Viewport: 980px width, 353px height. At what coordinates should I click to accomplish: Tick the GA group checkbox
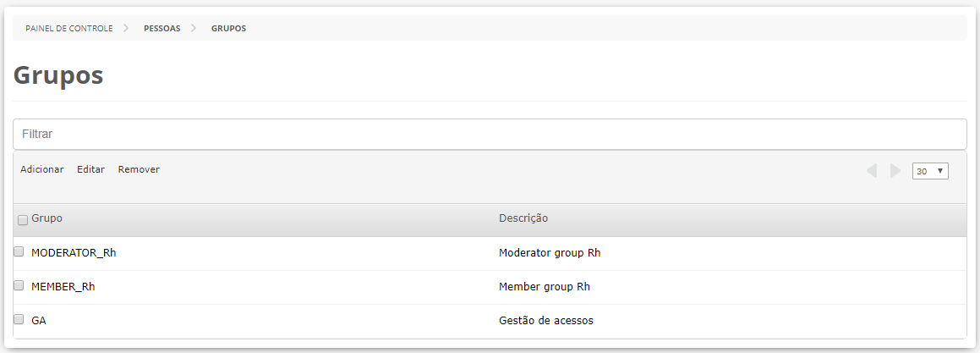(19, 319)
